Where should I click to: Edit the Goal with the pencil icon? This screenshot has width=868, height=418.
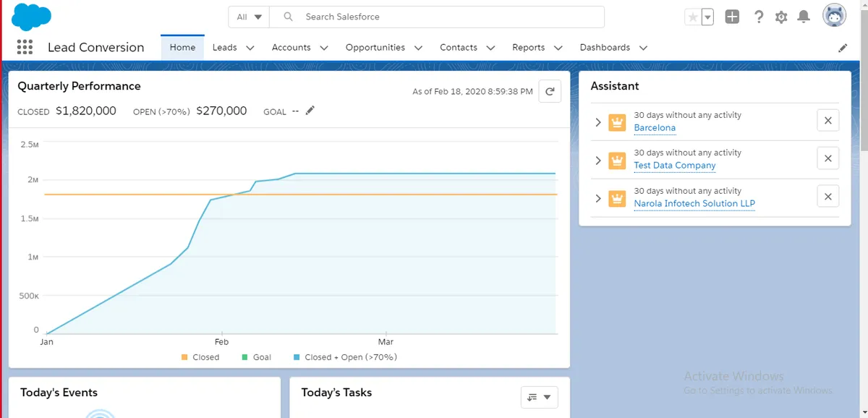(x=310, y=111)
